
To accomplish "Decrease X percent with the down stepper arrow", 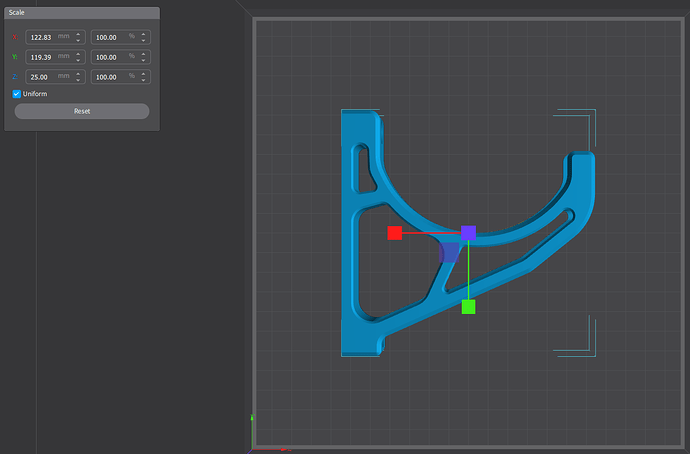I will click(x=143, y=40).
